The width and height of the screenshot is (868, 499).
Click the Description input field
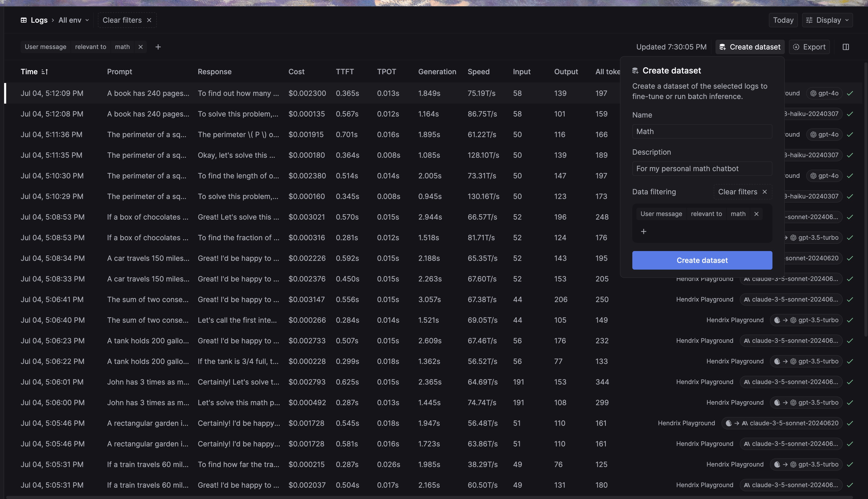pyautogui.click(x=702, y=169)
